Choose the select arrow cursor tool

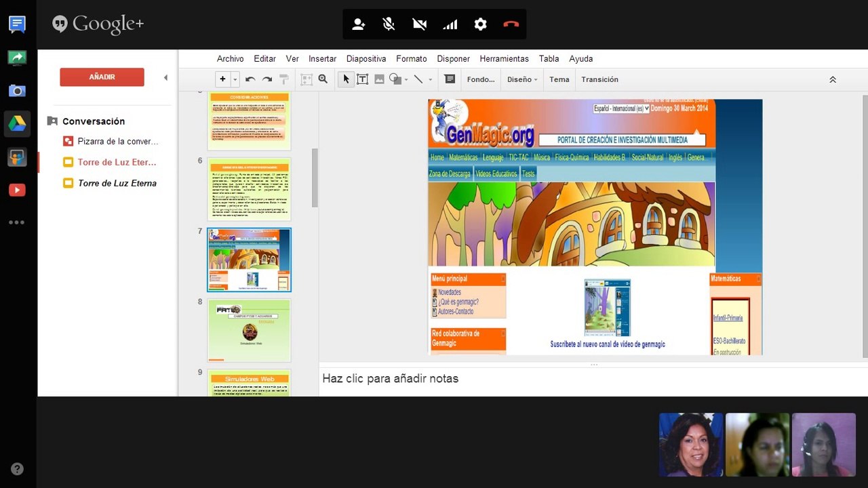click(x=346, y=79)
